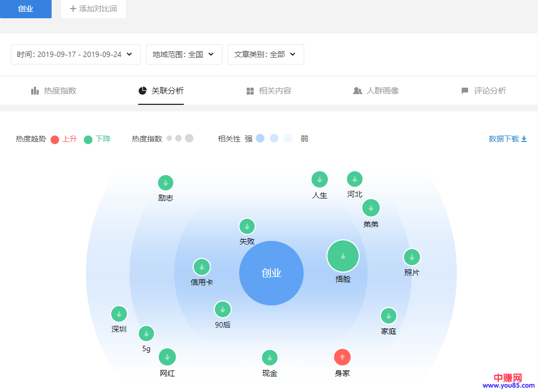
Task: Click the 数据下载 download link
Action: pos(507,139)
